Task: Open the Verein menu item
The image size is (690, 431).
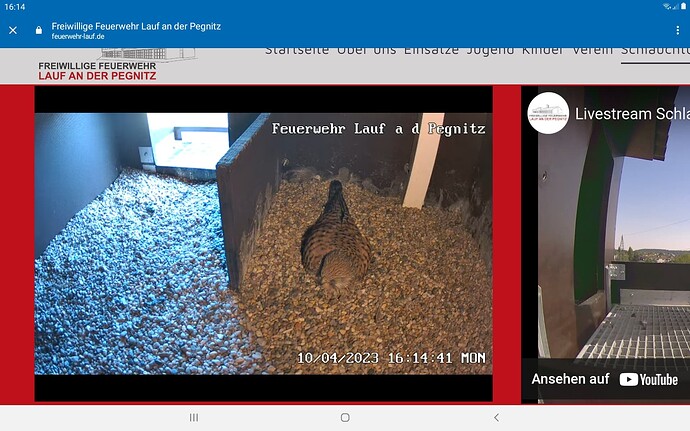Action: 592,50
